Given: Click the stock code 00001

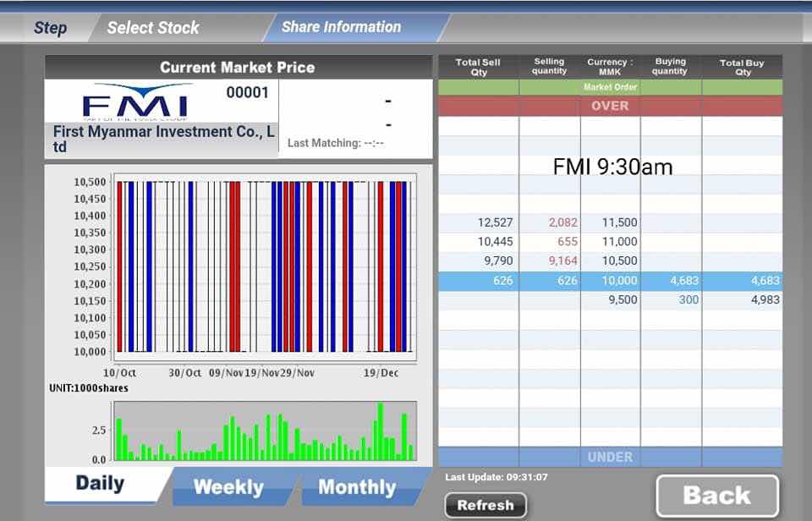Looking at the screenshot, I should [x=248, y=93].
